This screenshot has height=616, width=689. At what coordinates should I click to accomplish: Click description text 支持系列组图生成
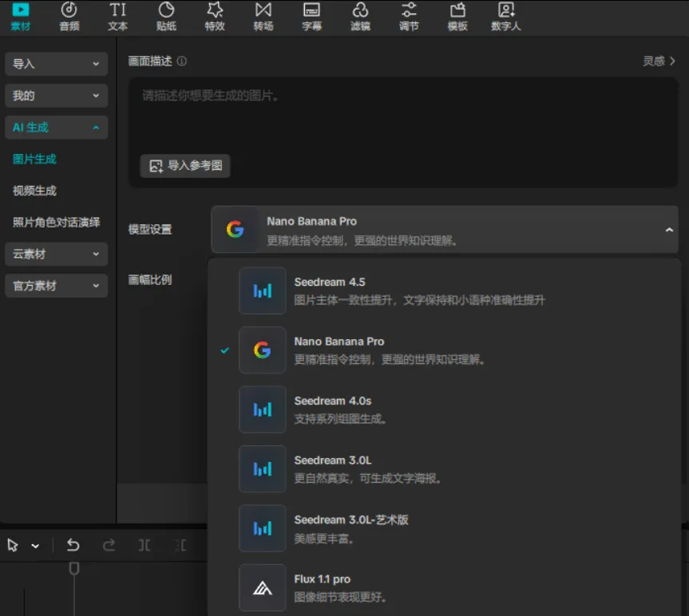pyautogui.click(x=339, y=419)
